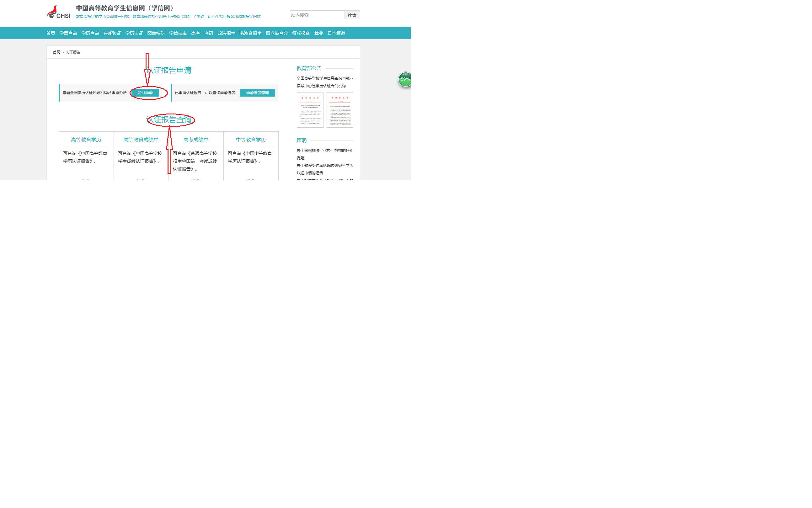Image resolution: width=812 pixels, height=508 pixels.
Task: Open 学籍查询 in navigation bar
Action: (x=68, y=33)
